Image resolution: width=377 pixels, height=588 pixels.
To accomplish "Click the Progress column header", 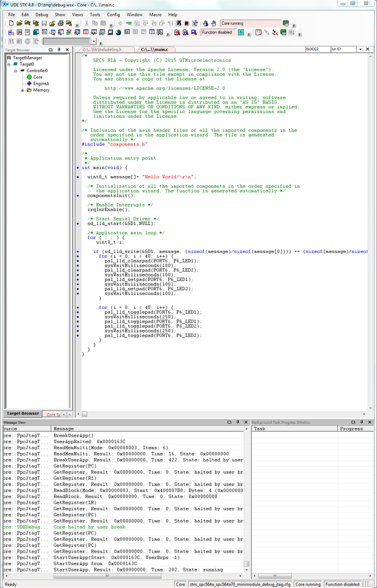I will click(x=355, y=428).
